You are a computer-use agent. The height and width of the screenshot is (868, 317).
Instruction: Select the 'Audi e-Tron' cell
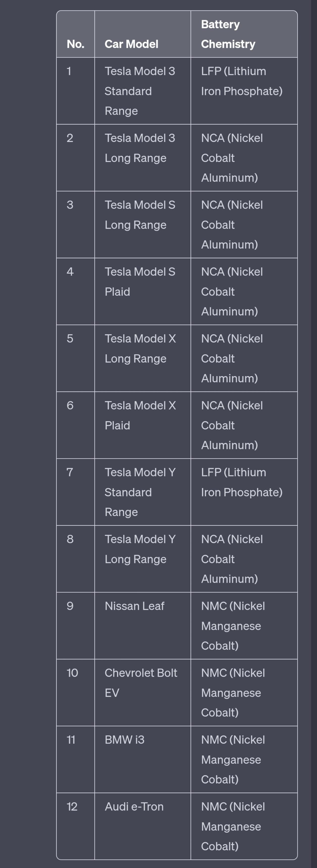pyautogui.click(x=134, y=806)
